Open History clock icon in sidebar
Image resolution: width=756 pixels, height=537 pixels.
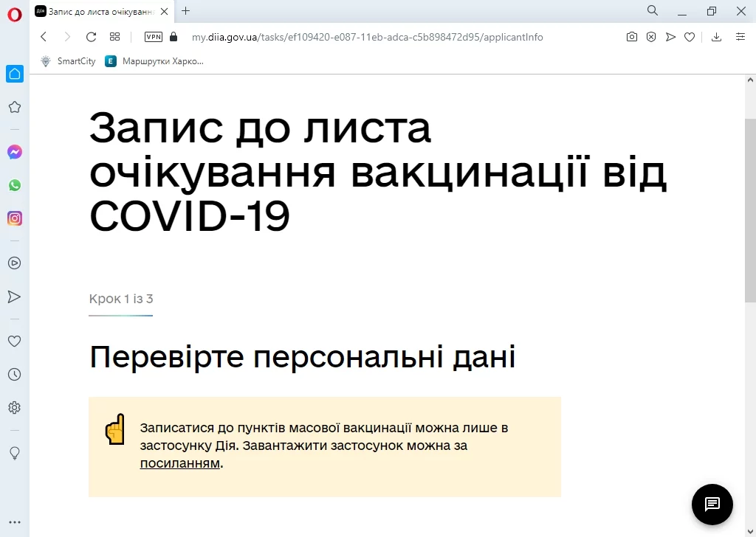click(15, 374)
